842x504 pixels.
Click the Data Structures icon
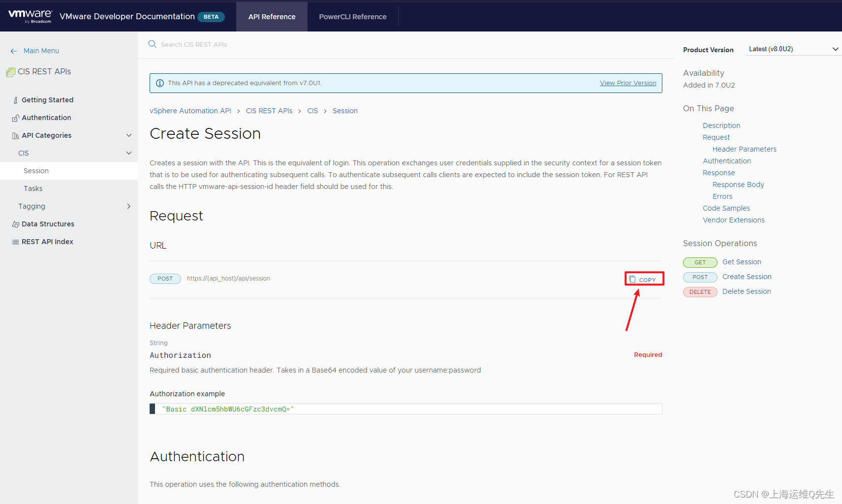pyautogui.click(x=16, y=224)
